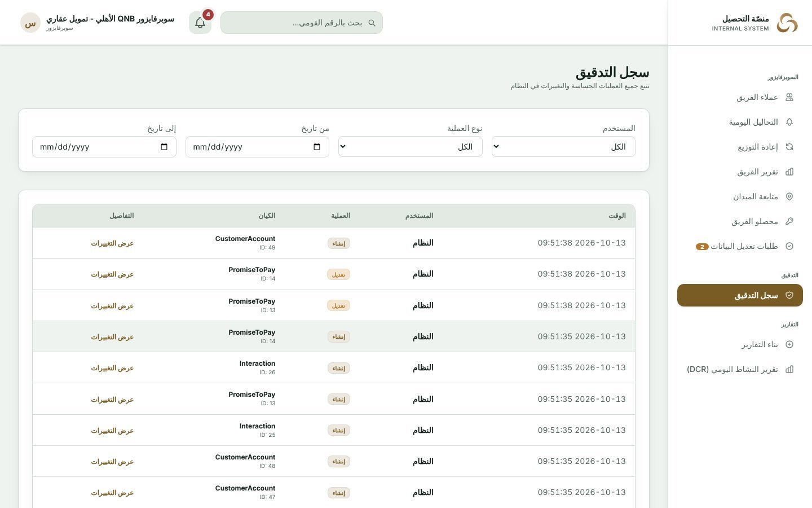Click the collection platform logo

787,23
